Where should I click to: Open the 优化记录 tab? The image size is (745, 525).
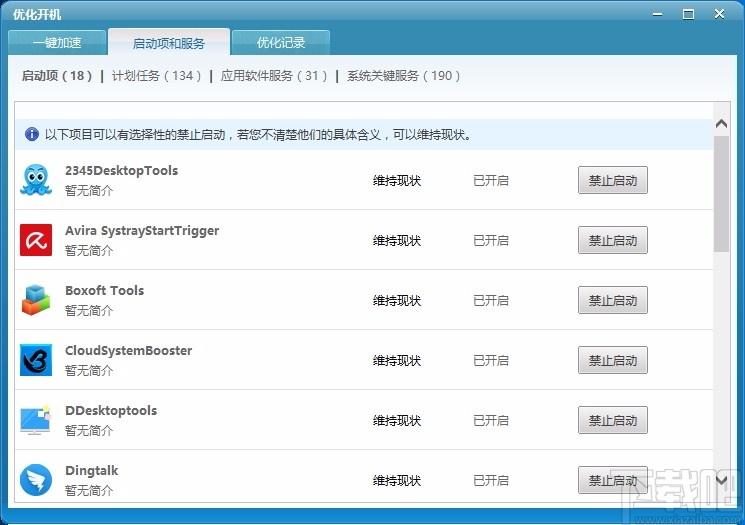pos(281,43)
